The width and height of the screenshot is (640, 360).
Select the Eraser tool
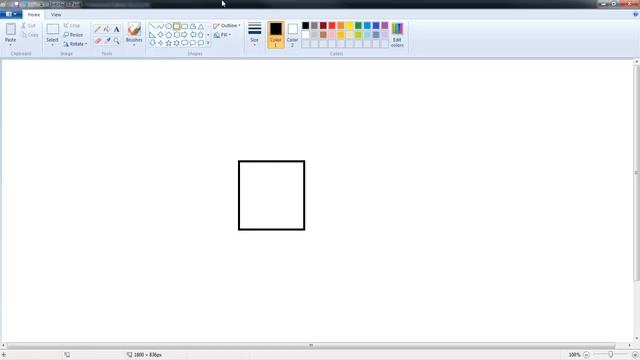(x=98, y=41)
